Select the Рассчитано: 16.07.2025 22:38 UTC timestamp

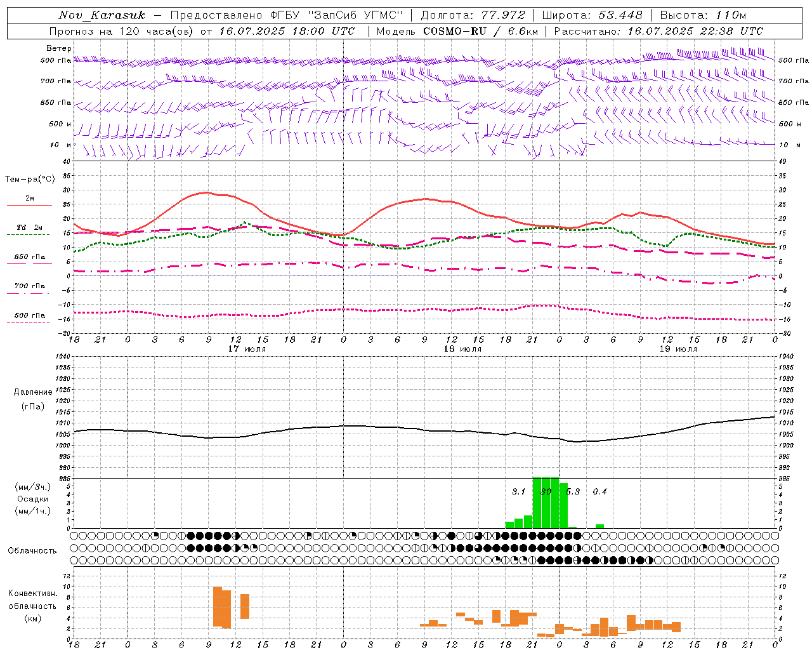coord(658,31)
